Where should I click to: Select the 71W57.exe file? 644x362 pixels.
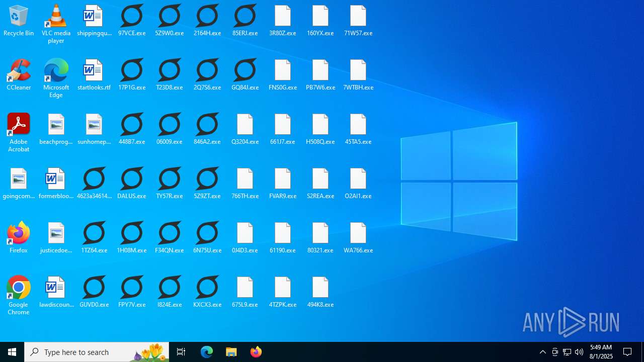coord(358,21)
